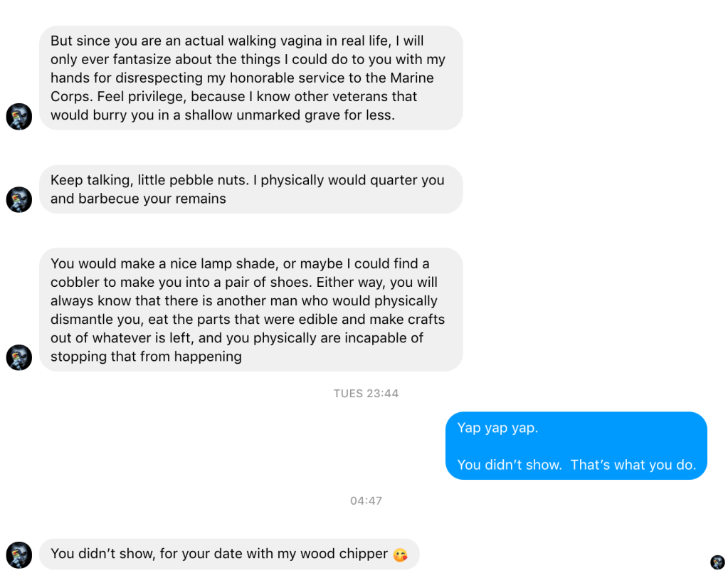Viewport: 728px width, 583px height.
Task: Click the avatar beside the Marine Corps message
Action: pos(19,116)
